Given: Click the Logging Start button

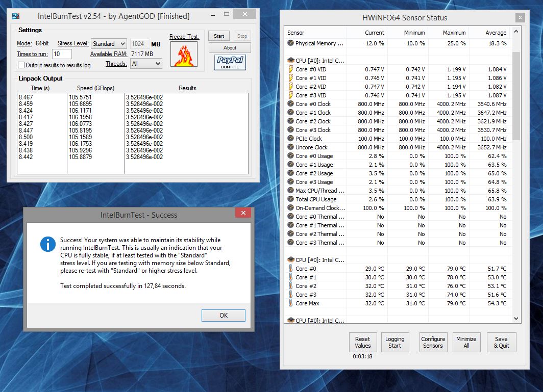Looking at the screenshot, I should [x=395, y=342].
